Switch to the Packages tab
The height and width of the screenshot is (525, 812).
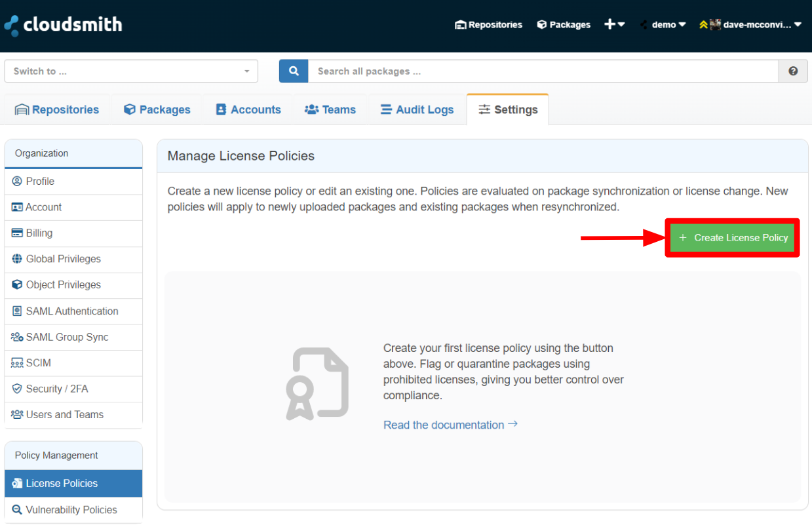pyautogui.click(x=157, y=109)
